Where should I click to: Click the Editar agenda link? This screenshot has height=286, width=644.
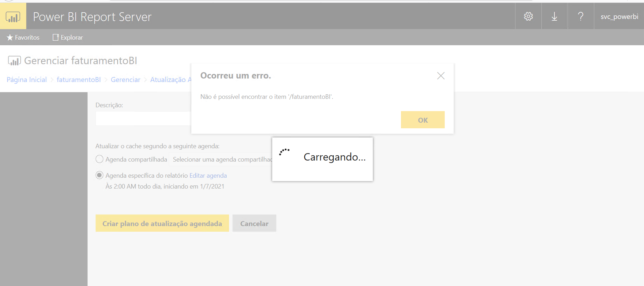pos(208,176)
